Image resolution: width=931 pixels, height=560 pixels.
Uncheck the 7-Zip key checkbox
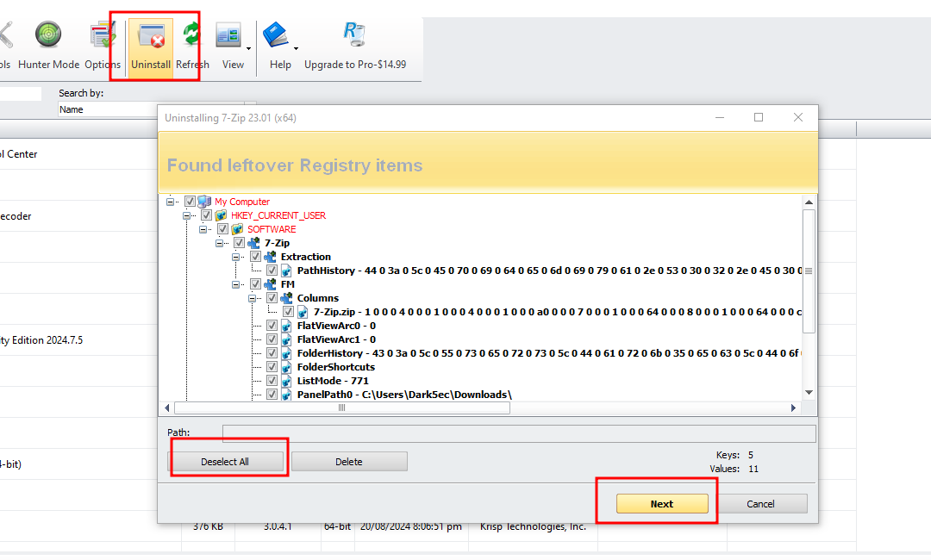coord(240,243)
